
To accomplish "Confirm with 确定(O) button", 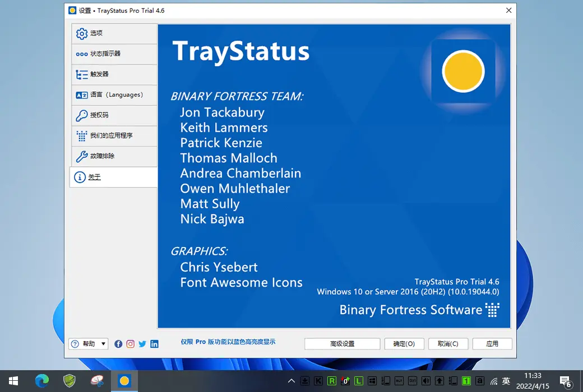I will coord(404,344).
